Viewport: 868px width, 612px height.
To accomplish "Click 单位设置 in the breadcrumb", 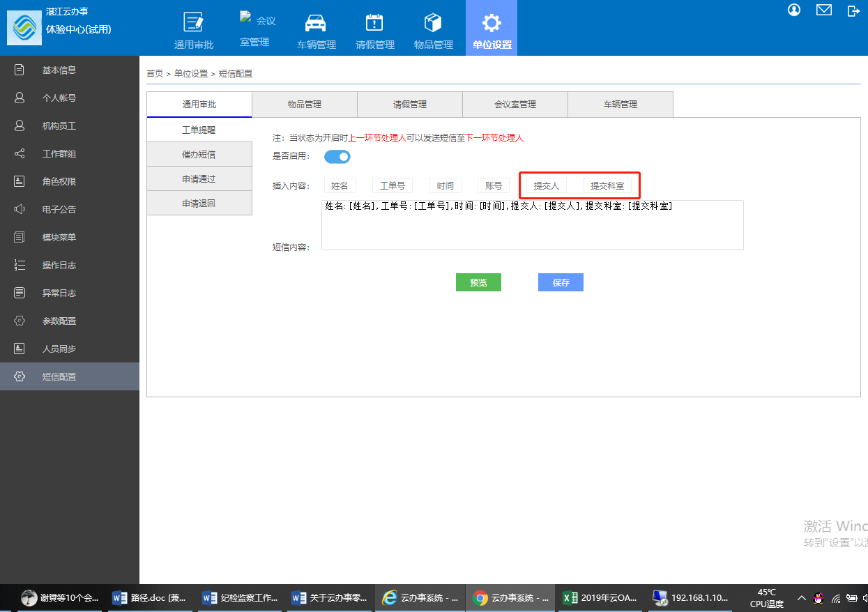I will [x=191, y=73].
